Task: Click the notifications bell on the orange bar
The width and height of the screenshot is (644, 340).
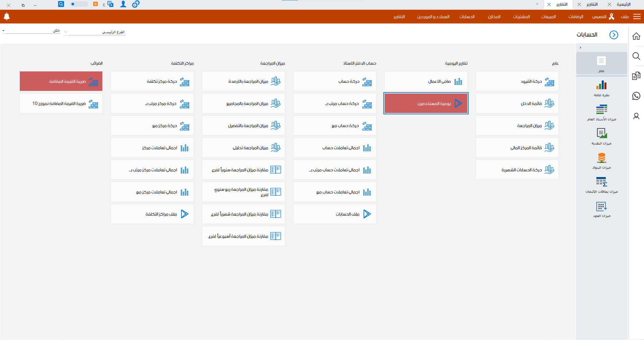Action: 7,16
